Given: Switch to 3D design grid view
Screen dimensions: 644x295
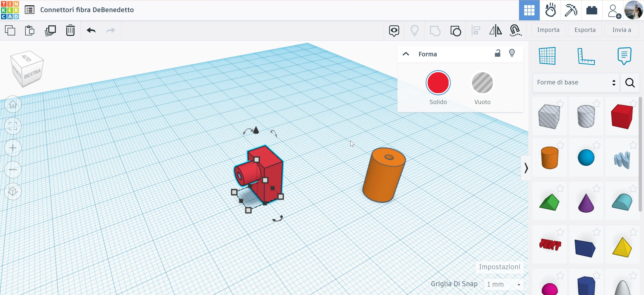Looking at the screenshot, I should point(529,10).
